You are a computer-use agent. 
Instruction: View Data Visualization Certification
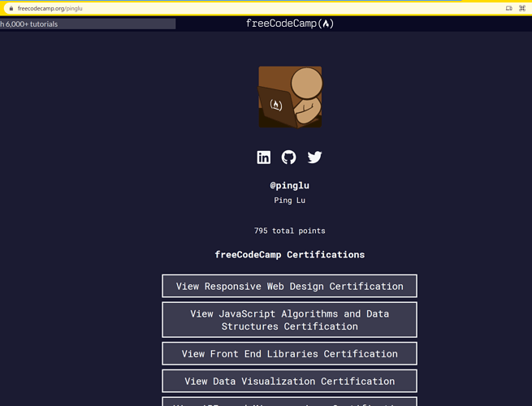289,382
